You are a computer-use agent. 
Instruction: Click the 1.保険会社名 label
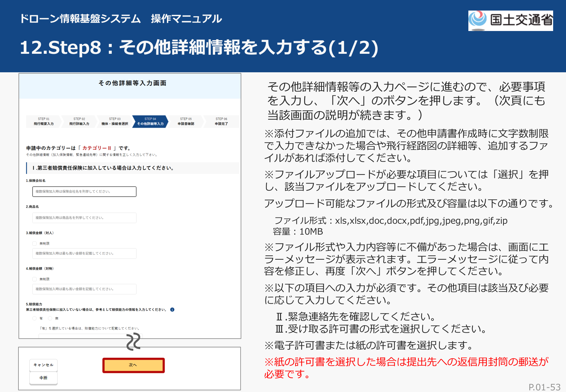coord(36,181)
